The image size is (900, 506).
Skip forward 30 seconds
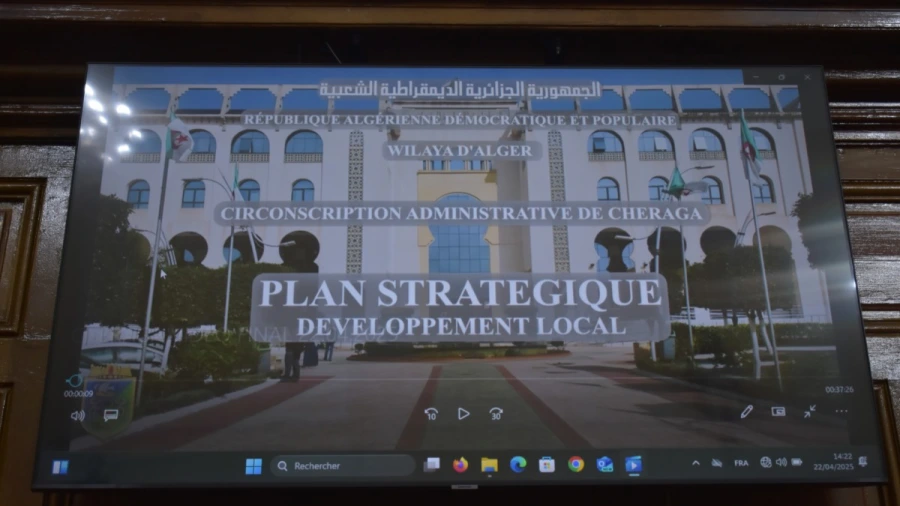(x=496, y=413)
